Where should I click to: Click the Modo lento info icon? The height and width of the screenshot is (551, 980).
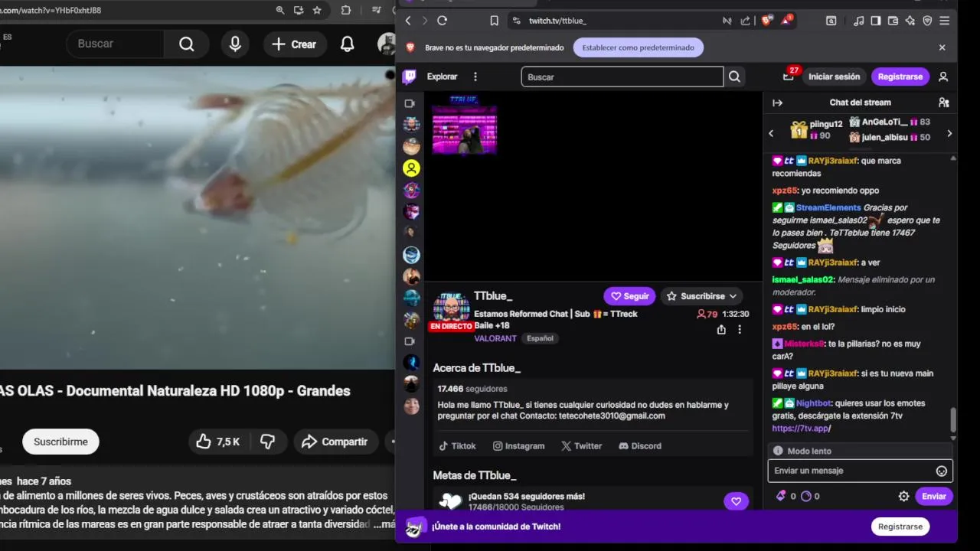click(x=778, y=451)
